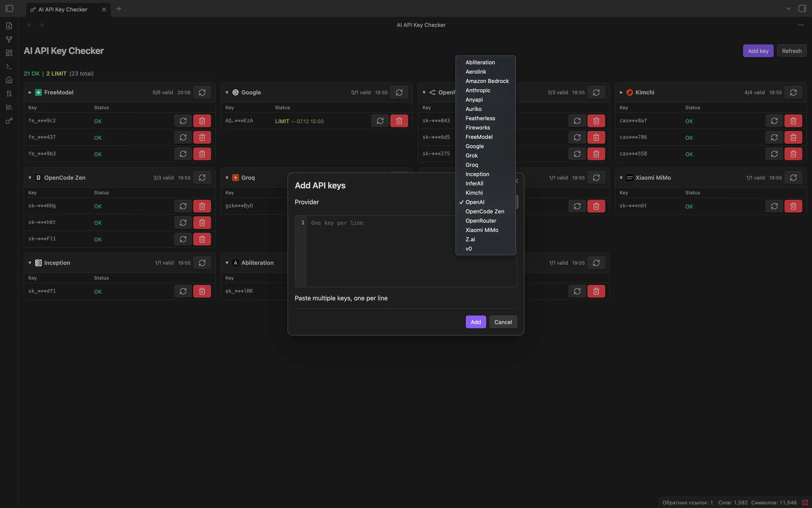The image size is (812, 508).
Task: Delete the sk_***df1 Inception key
Action: point(202,291)
